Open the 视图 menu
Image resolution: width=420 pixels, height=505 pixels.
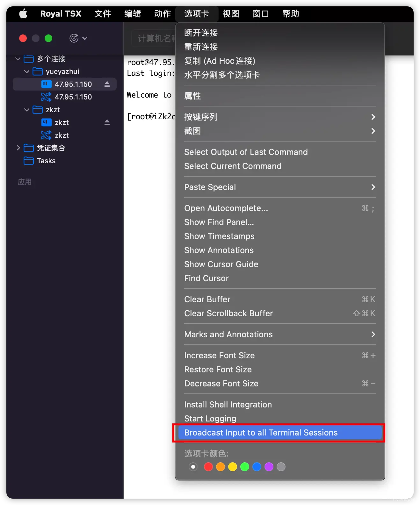(231, 14)
